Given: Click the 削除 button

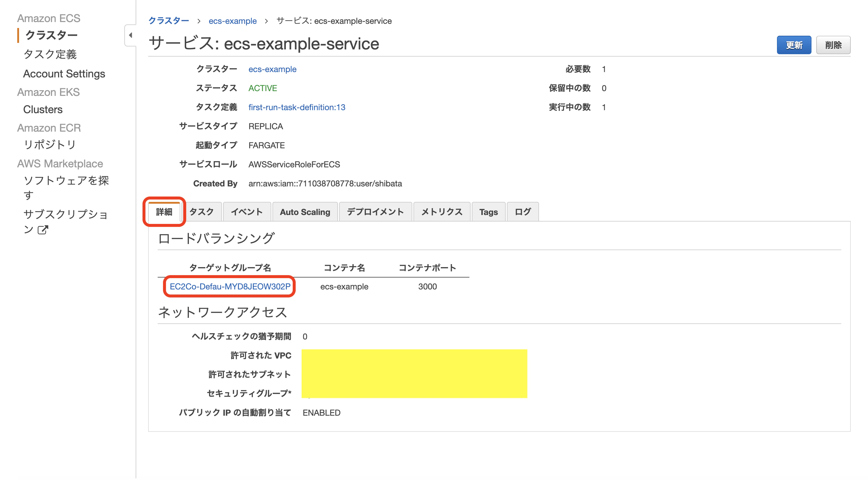Looking at the screenshot, I should (x=833, y=45).
